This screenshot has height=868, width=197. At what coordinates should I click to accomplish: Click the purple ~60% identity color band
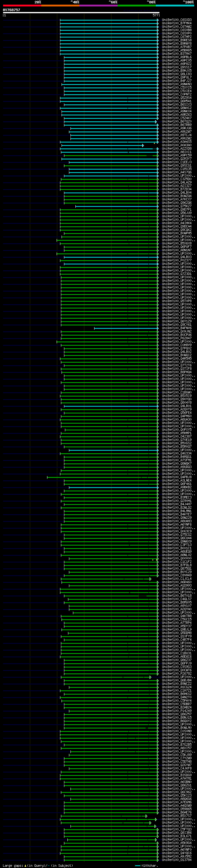click(99, 6)
